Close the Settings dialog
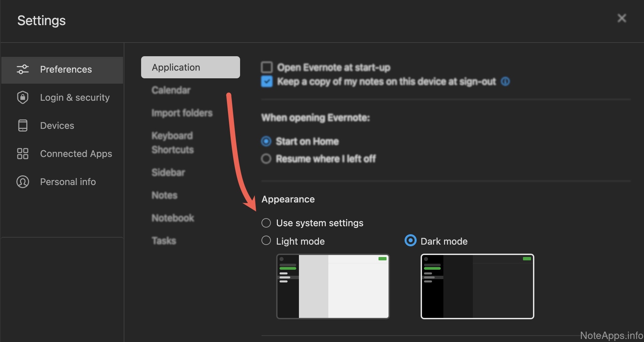The width and height of the screenshot is (644, 342). [622, 18]
